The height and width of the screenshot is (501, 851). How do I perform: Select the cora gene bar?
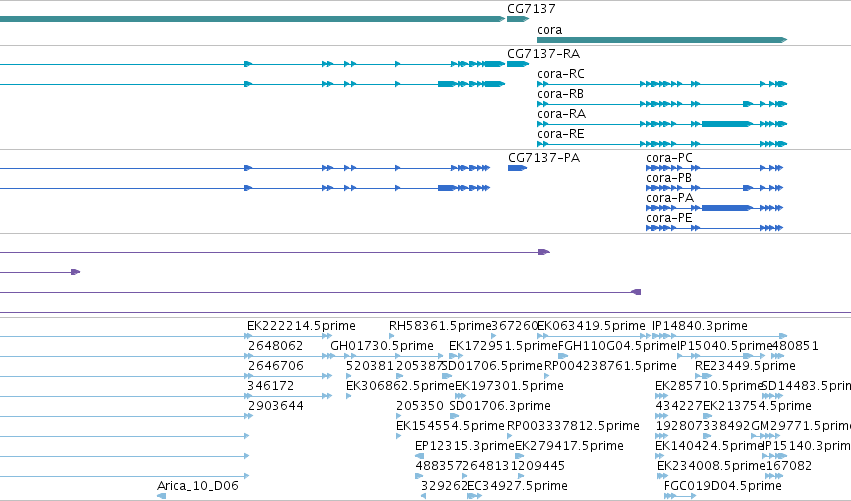click(662, 40)
